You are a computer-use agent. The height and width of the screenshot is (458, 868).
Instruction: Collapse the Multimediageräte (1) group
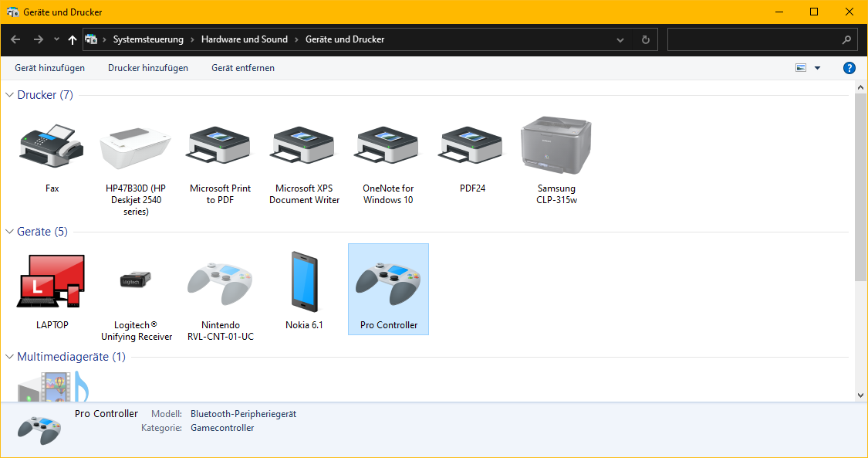pyautogui.click(x=9, y=357)
